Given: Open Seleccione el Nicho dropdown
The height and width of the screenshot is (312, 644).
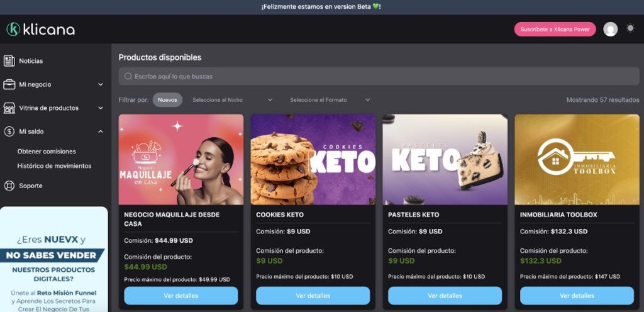Looking at the screenshot, I should (233, 100).
